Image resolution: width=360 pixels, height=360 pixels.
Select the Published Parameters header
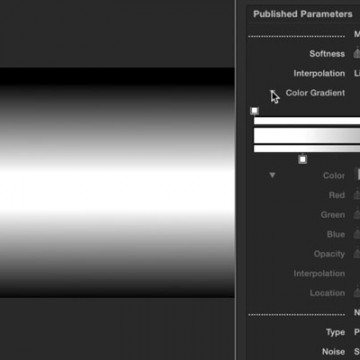pyautogui.click(x=303, y=14)
